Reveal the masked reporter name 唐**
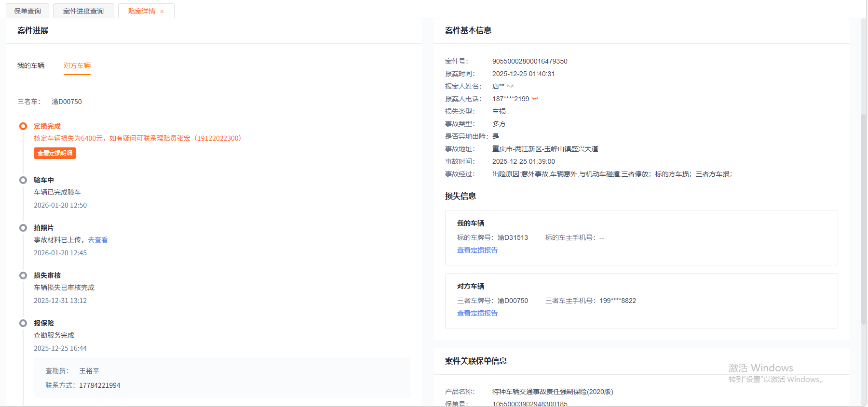 click(510, 86)
